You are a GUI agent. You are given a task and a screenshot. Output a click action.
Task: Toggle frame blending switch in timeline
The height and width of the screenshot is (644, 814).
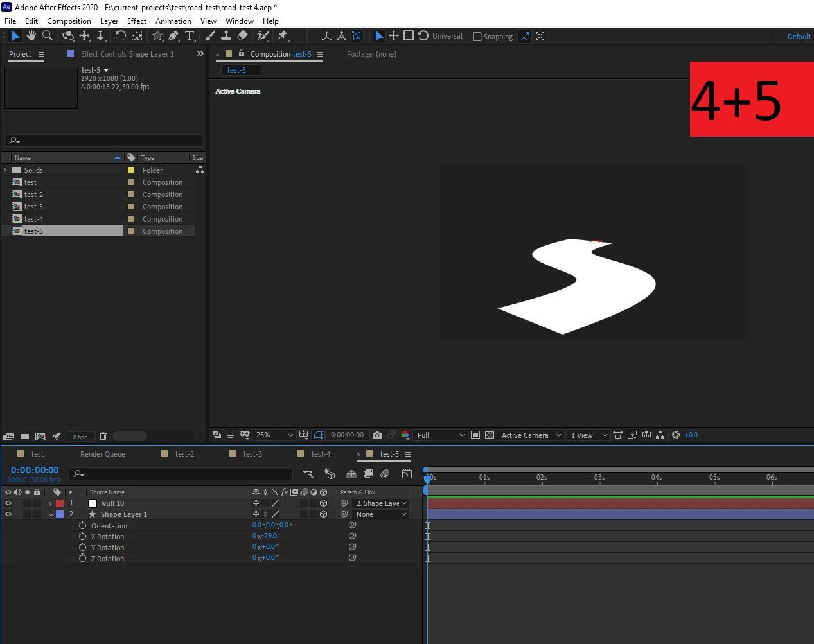[x=368, y=474]
